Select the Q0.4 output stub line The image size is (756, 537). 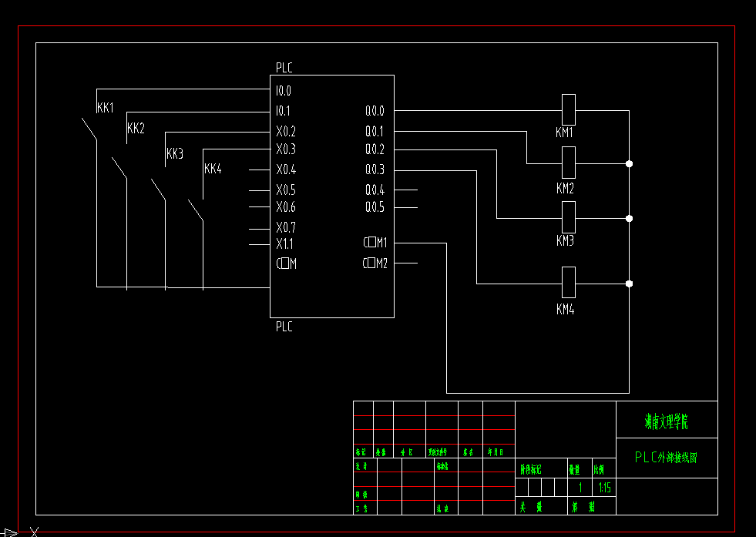(406, 190)
